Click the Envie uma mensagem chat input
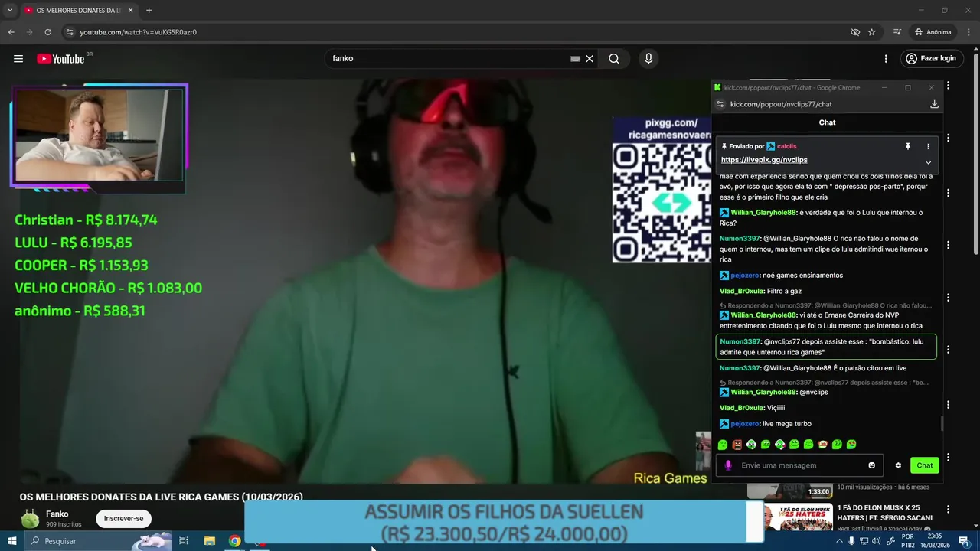The width and height of the screenshot is (980, 551). point(800,465)
